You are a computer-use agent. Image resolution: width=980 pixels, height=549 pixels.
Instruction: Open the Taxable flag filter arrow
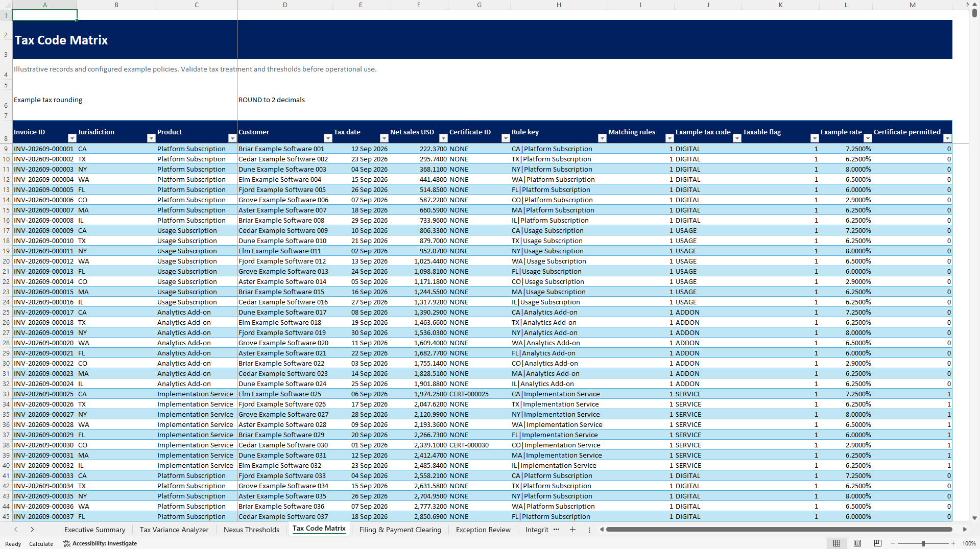click(815, 138)
